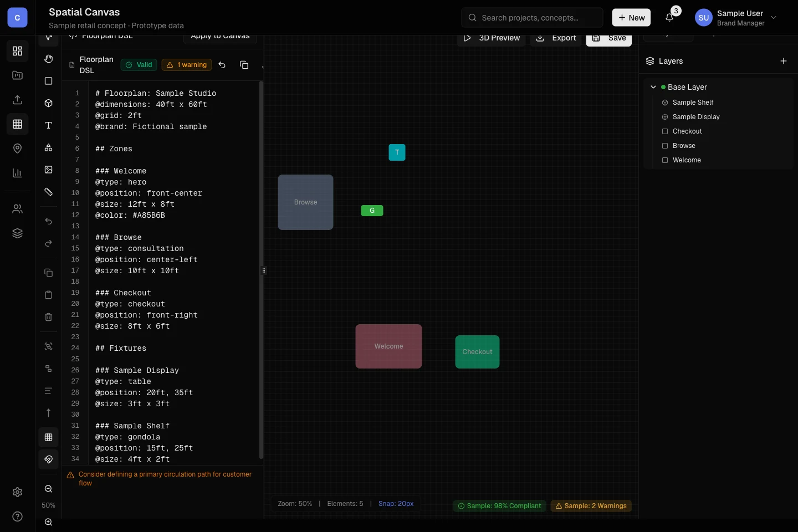This screenshot has width=798, height=532.
Task: Toggle the active grid view in left sidebar
Action: [17, 124]
